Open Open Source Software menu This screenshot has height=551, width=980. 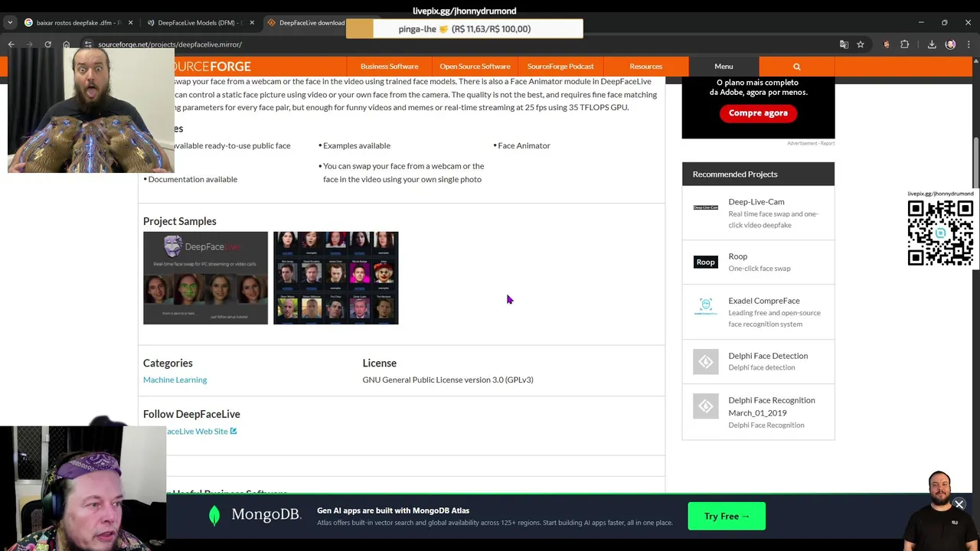(x=475, y=67)
